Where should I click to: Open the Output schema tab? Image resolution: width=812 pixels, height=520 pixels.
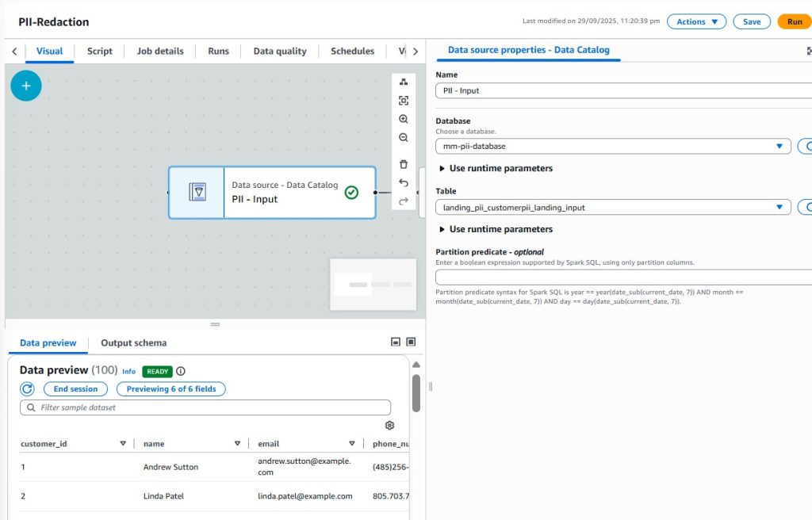tap(133, 343)
